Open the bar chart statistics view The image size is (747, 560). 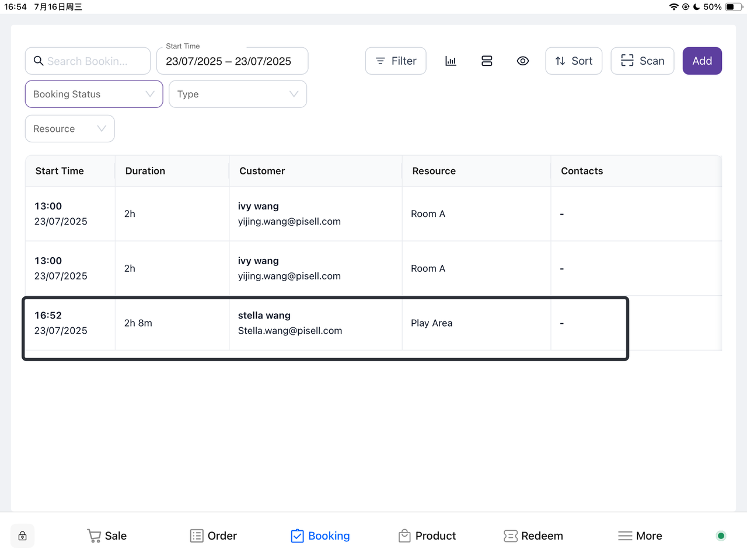(x=451, y=61)
